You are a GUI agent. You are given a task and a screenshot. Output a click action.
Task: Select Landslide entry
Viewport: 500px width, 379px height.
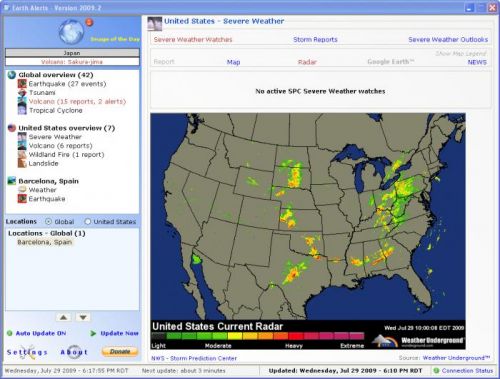tap(43, 163)
